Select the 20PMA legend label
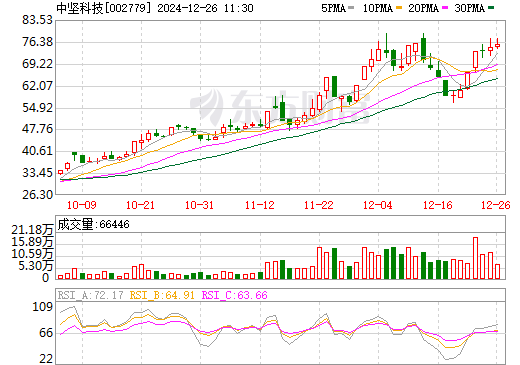The height and width of the screenshot is (365, 520). point(423,8)
